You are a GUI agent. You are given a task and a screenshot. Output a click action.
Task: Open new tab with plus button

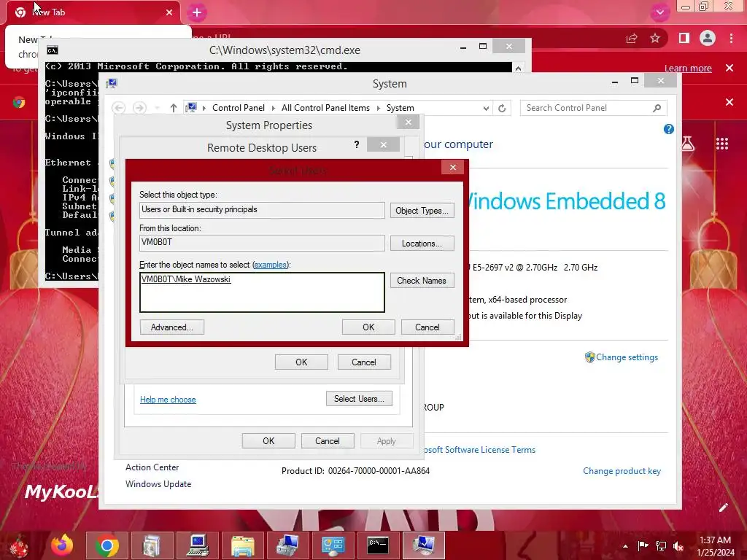pyautogui.click(x=197, y=13)
